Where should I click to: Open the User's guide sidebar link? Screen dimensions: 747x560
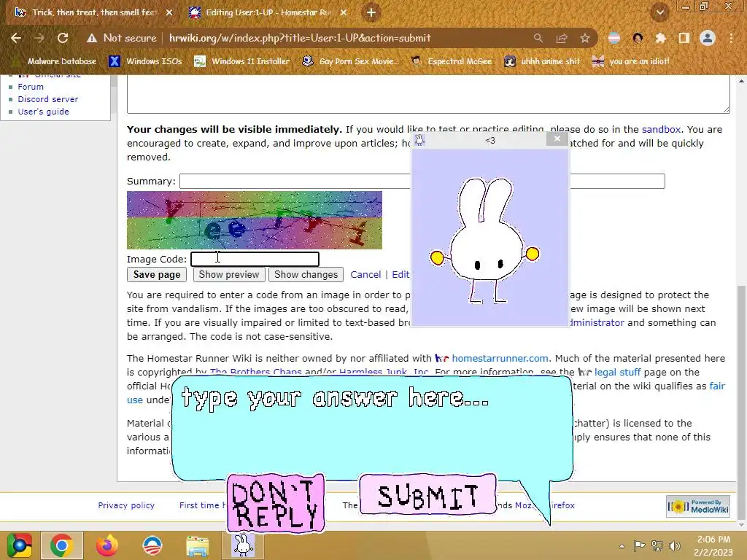tap(43, 112)
